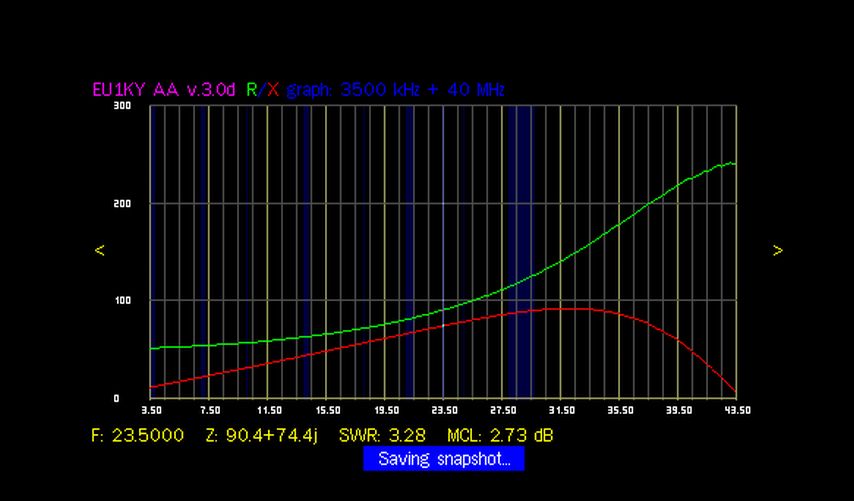
Task: Click the wide blue band near 28 MHz
Action: pos(519,250)
